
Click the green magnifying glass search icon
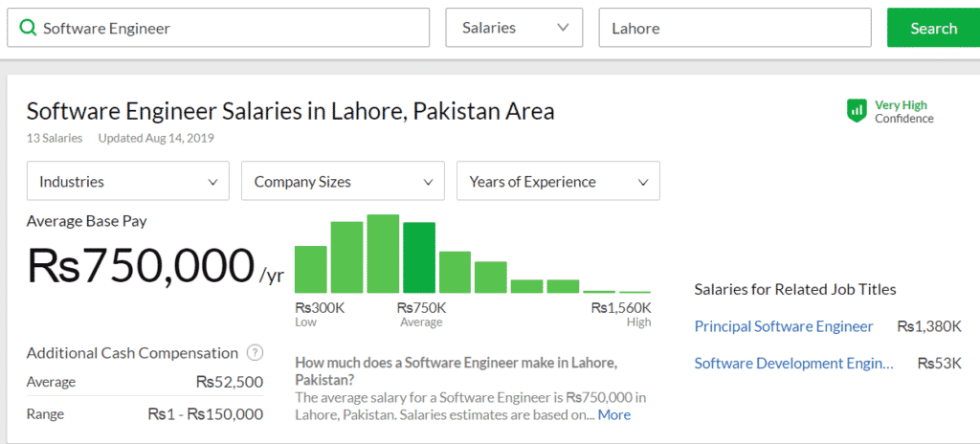(27, 28)
